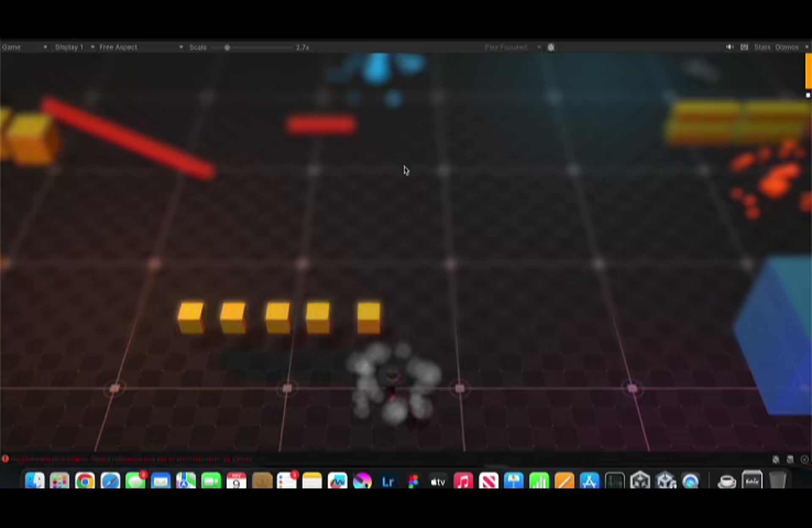Screen dimensions: 812x528
Task: Open the Display 1 selector
Action: tap(70, 47)
